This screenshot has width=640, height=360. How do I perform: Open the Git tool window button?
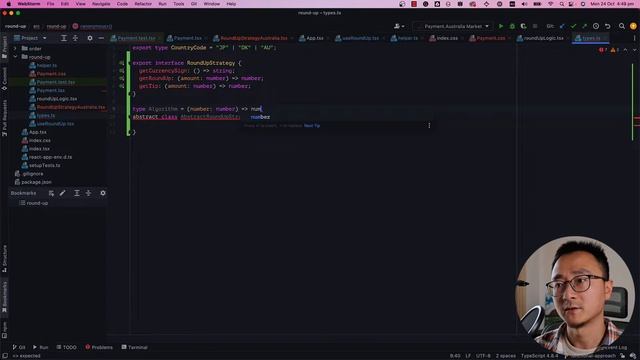pos(18,347)
